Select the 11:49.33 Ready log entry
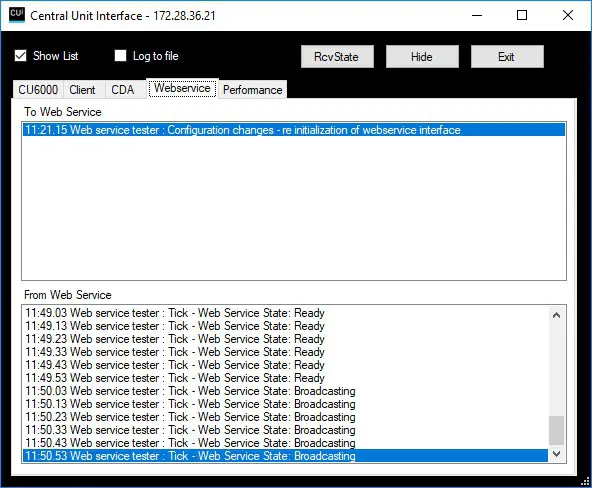Viewport: 592px width, 488px height. (285, 352)
